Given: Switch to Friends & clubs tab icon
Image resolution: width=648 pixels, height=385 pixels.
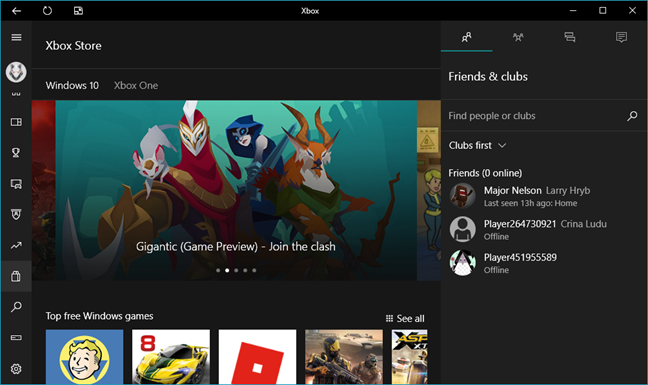Looking at the screenshot, I should 467,37.
